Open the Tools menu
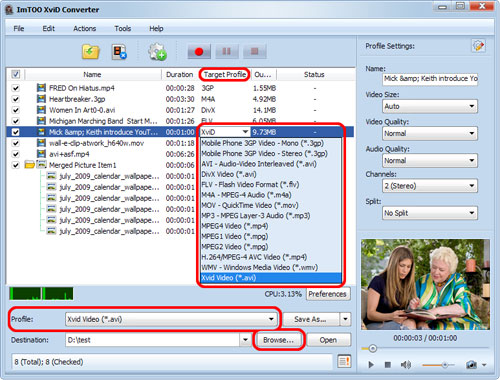 click(123, 29)
